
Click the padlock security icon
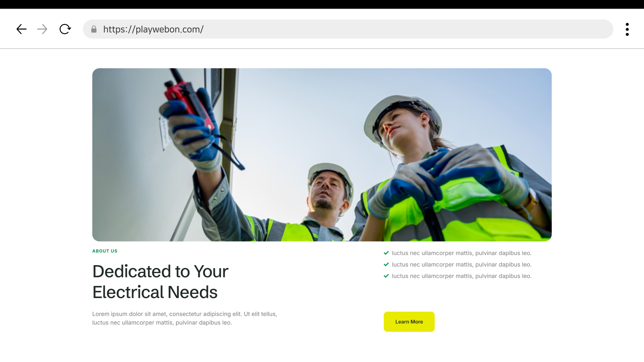94,29
